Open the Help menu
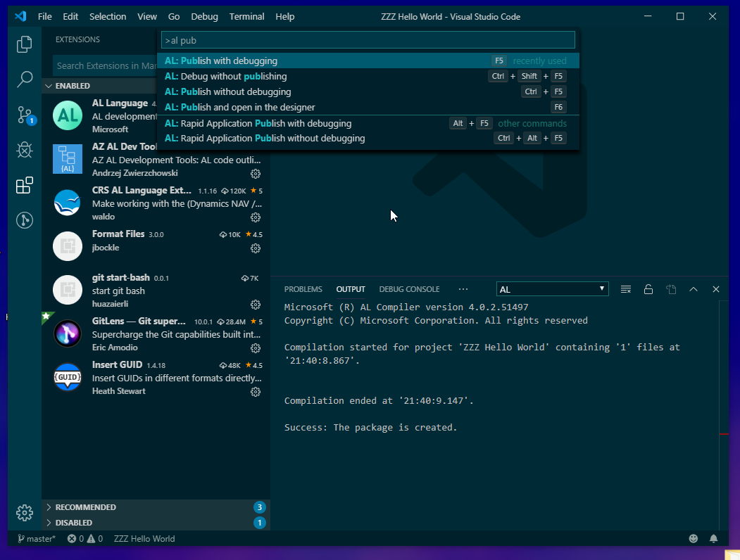 coord(284,16)
